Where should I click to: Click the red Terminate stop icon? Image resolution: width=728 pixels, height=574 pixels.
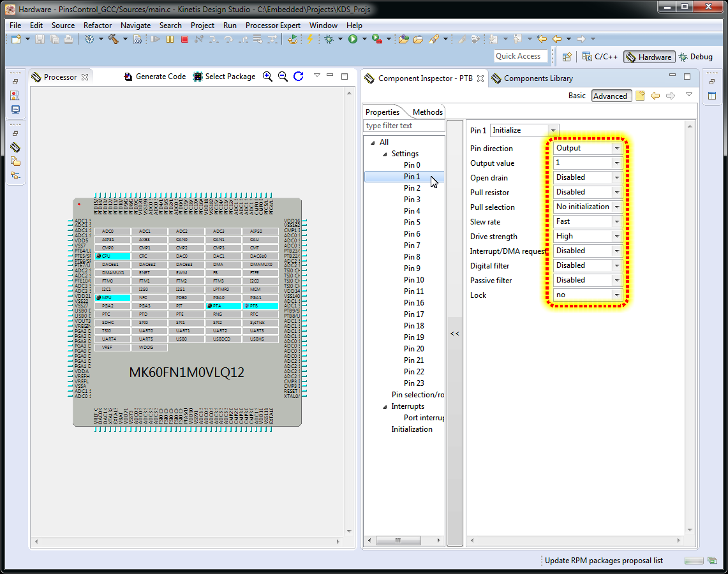pyautogui.click(x=184, y=40)
